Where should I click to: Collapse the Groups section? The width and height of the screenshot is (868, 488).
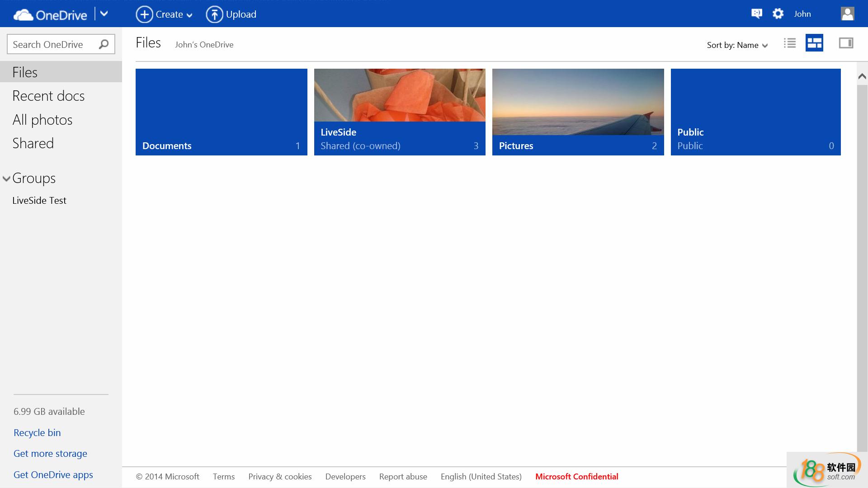[x=6, y=178]
